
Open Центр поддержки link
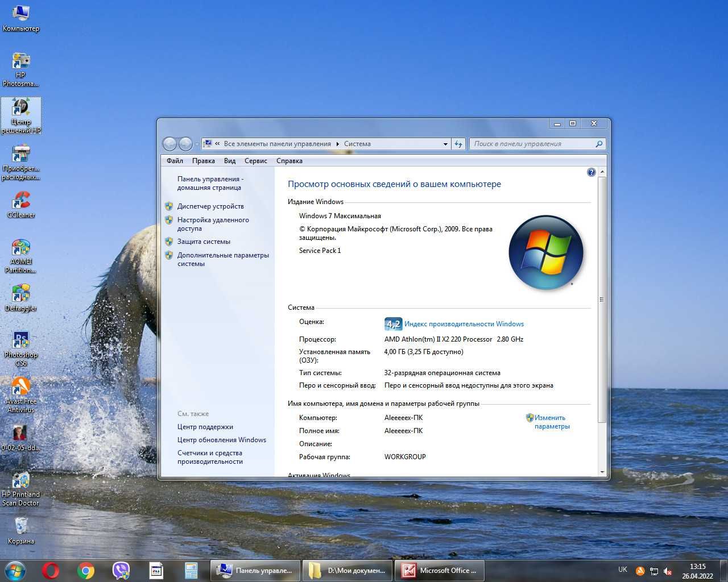[x=205, y=427]
